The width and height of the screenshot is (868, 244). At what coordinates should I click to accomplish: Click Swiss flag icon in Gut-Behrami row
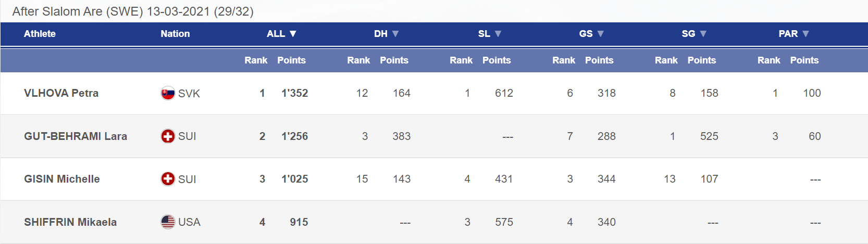click(168, 136)
